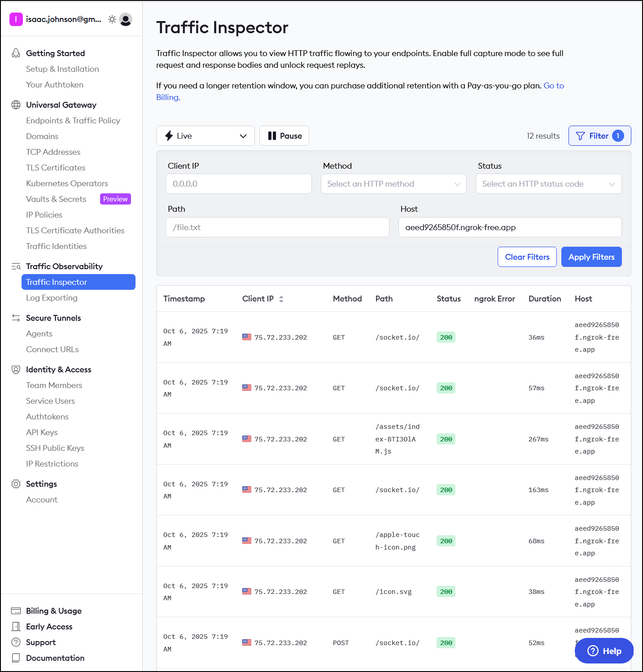Click the Identity & Access shield icon
643x672 pixels.
16,370
